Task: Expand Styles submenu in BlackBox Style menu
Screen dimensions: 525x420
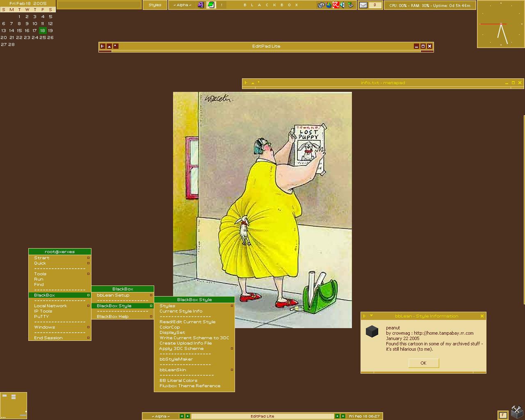Action: [x=194, y=306]
